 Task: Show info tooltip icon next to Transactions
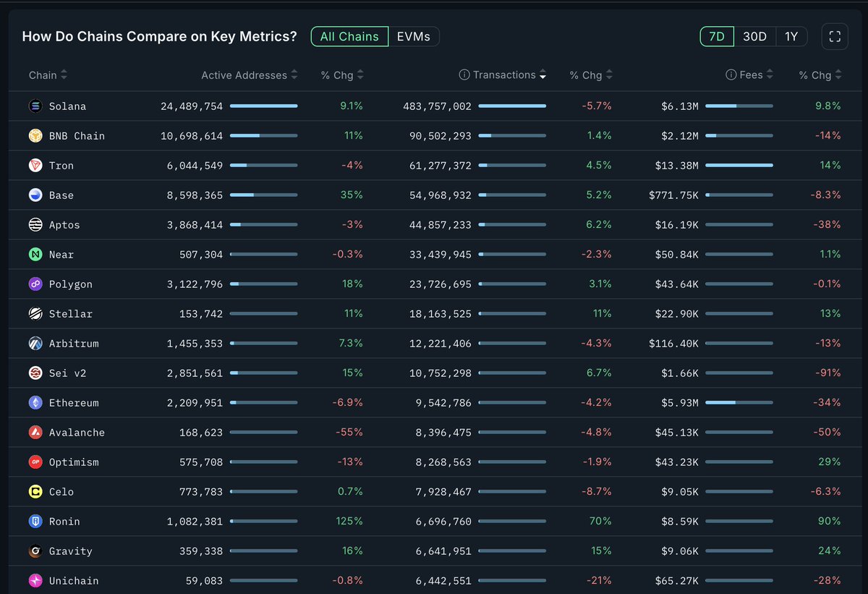pos(464,75)
